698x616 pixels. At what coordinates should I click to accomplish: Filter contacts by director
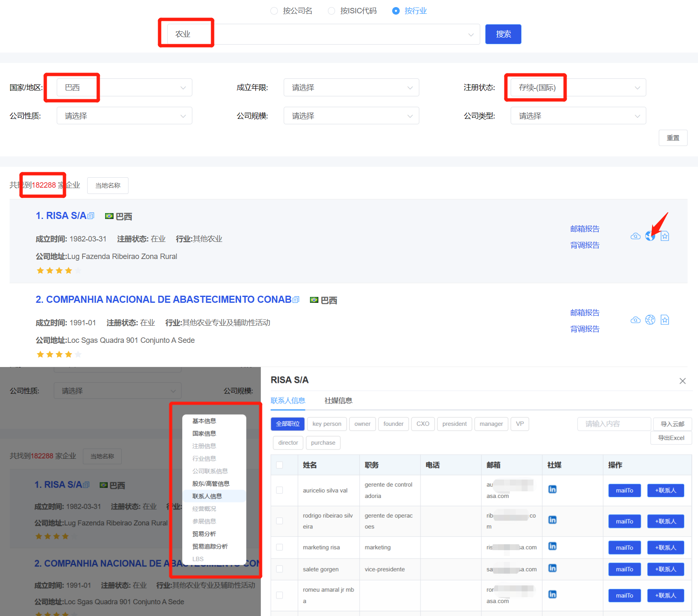[288, 443]
